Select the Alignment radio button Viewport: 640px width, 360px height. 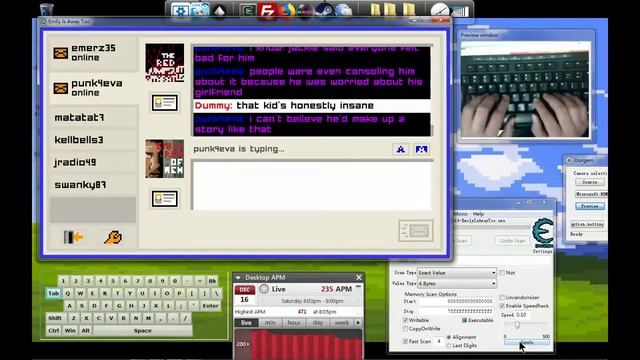[x=449, y=337]
